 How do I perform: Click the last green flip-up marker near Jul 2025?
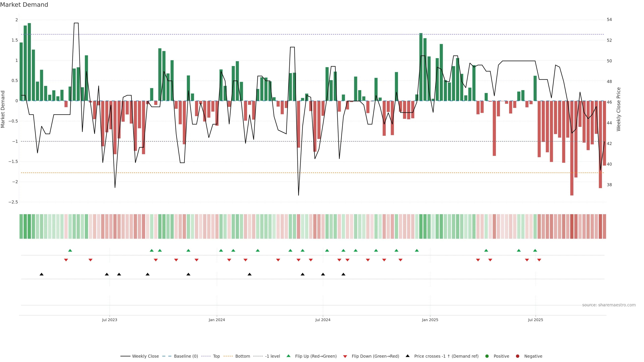(535, 251)
